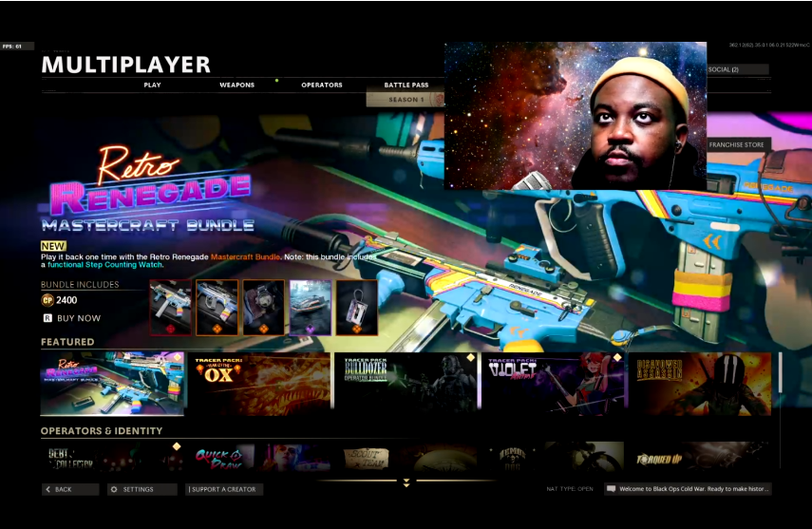Click the scroll-down double chevron indicator
Image resolution: width=812 pixels, height=529 pixels.
point(406,482)
